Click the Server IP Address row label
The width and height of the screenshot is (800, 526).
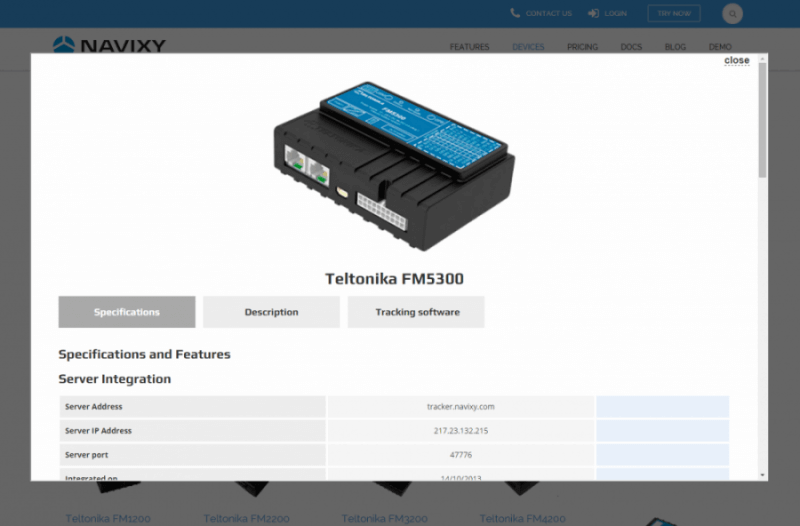coord(98,431)
